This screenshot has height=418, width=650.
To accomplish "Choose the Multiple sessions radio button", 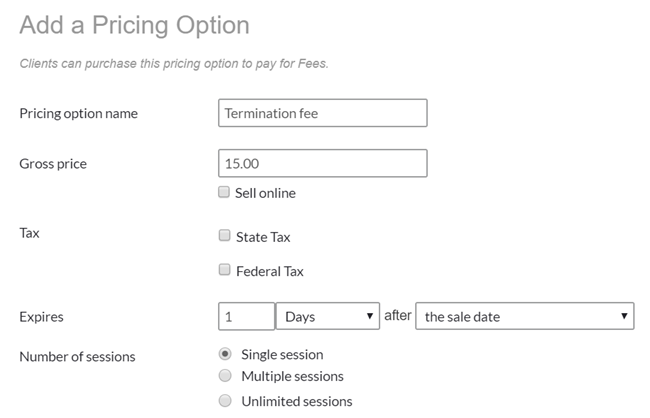I will pos(225,376).
